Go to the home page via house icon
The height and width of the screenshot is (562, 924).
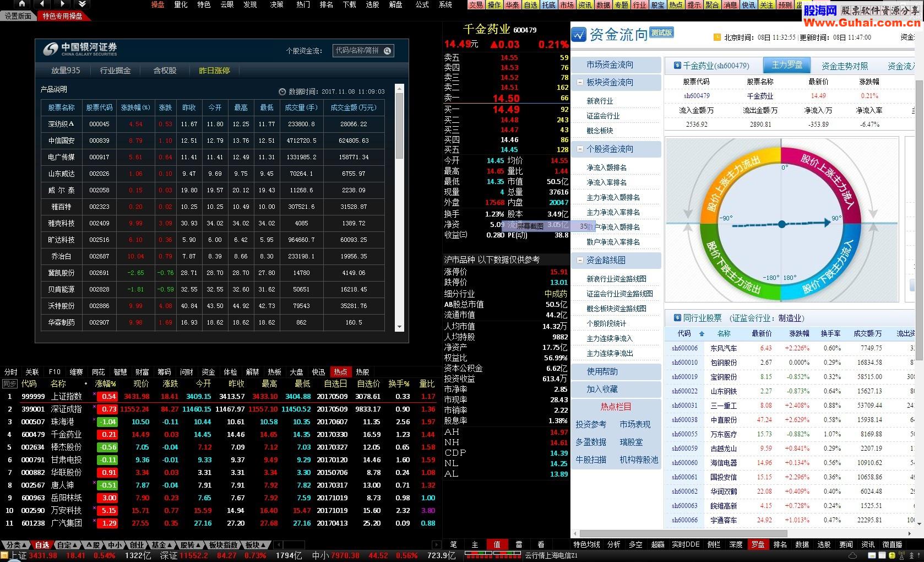pyautogui.click(x=21, y=4)
